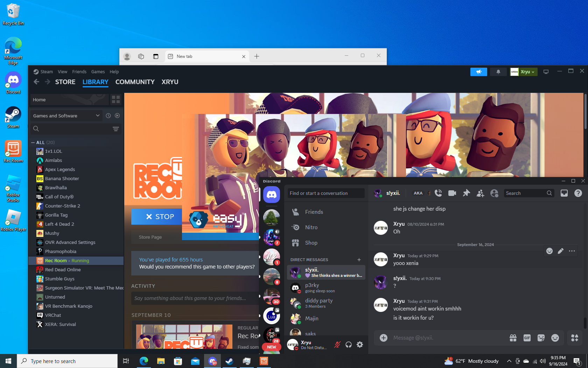Open more options for yooo xenia message

click(572, 251)
